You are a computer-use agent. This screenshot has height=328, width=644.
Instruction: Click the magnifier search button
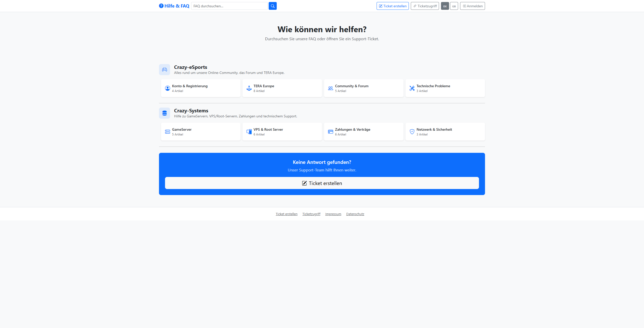click(272, 6)
